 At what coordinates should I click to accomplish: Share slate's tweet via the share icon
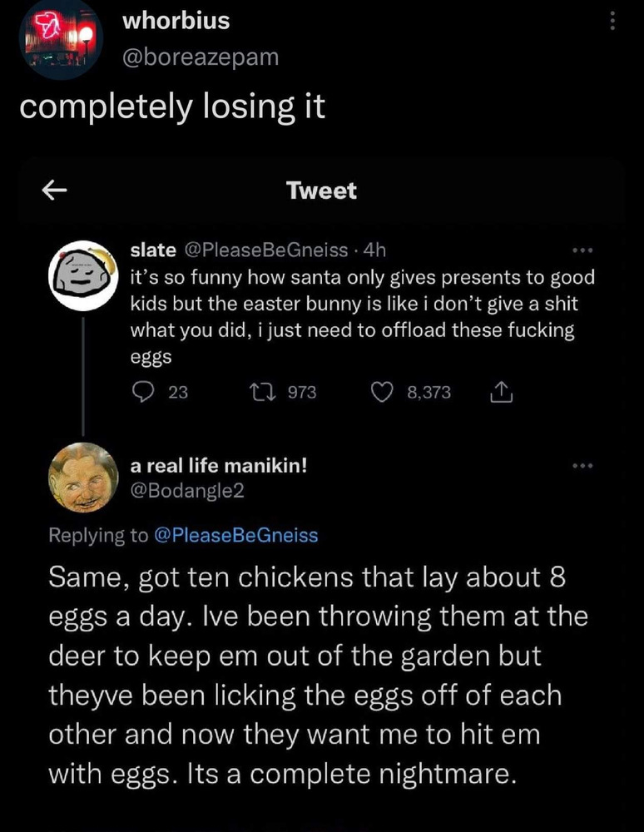coord(502,392)
